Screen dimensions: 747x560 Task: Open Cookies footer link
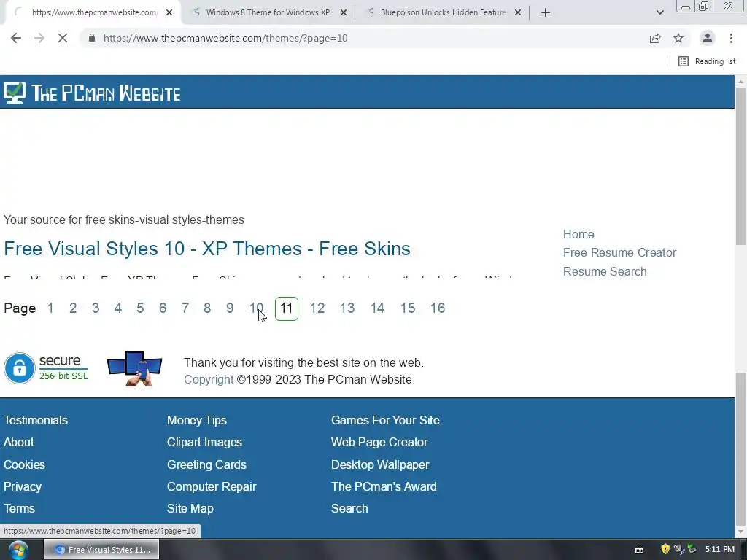24,464
